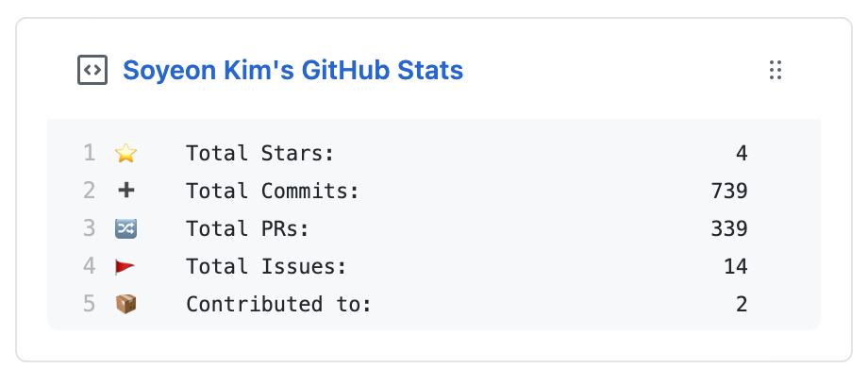Click the Total Commits: label
The height and width of the screenshot is (385, 868).
(x=273, y=191)
